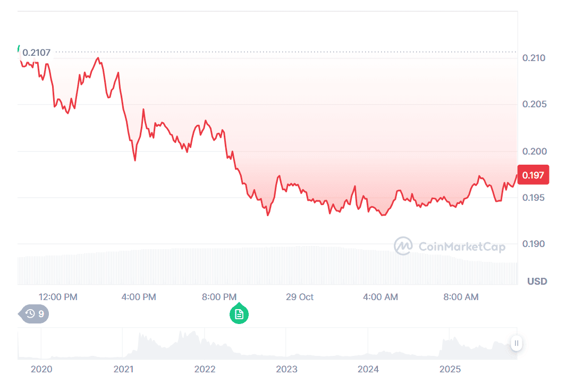Grab the range slider handle at right edge
Image resolution: width=566 pixels, height=392 pixels.
point(516,343)
